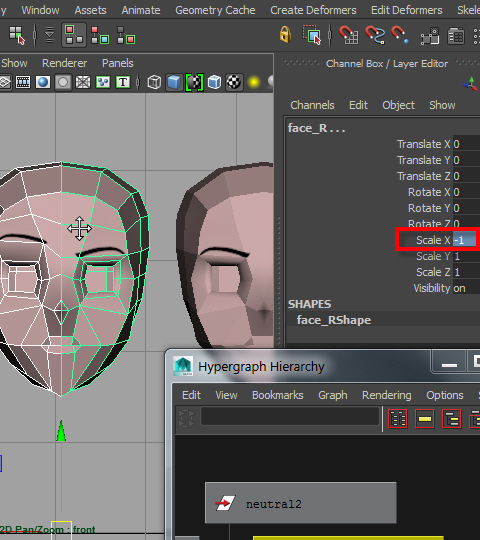Select the Scale X channel label
The height and width of the screenshot is (540, 480).
coord(433,240)
